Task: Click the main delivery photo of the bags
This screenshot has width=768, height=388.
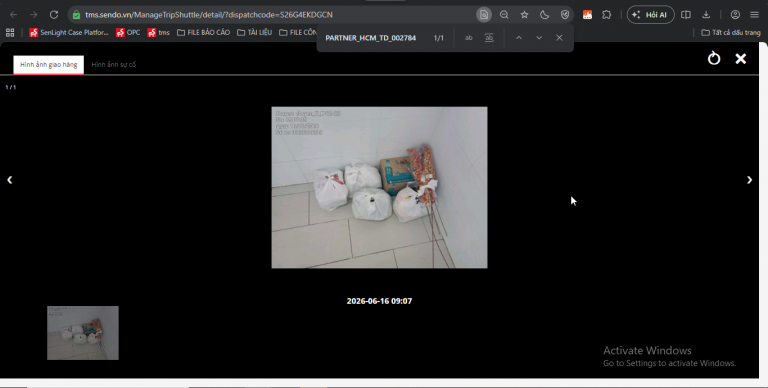Action: [x=379, y=187]
